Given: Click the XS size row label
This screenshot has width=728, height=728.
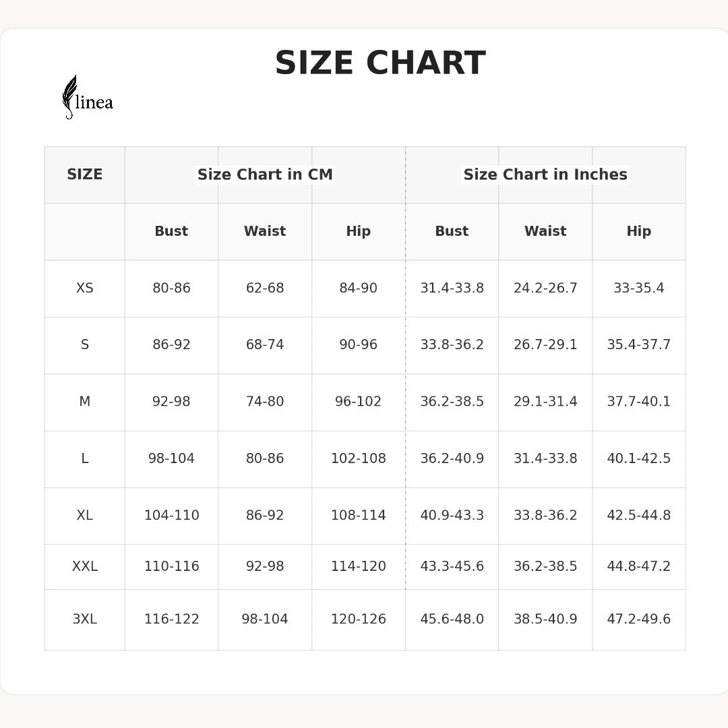Looking at the screenshot, I should pyautogui.click(x=85, y=289).
